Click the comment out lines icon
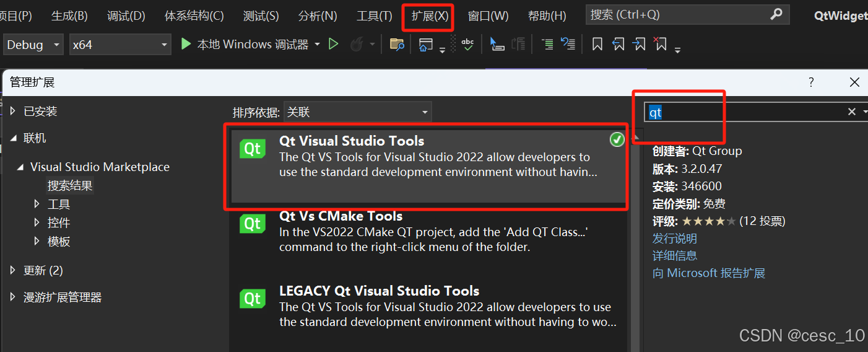Image resolution: width=868 pixels, height=352 pixels. click(x=547, y=44)
